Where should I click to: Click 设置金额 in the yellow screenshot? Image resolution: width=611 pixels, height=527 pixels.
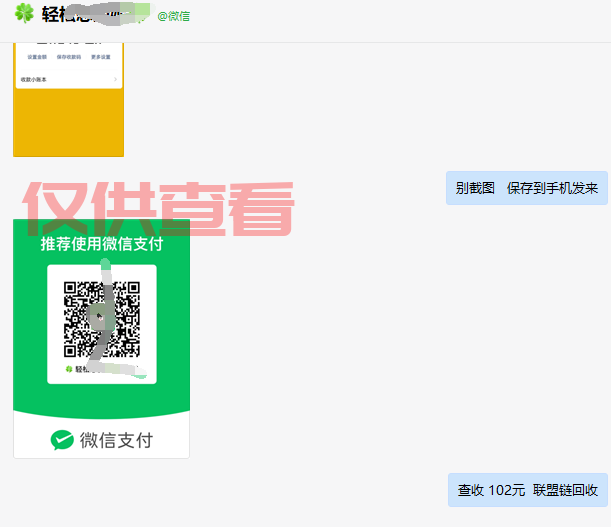click(37, 57)
